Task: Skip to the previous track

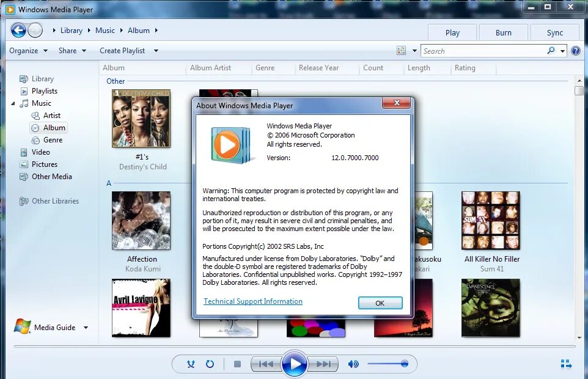Action: click(265, 364)
